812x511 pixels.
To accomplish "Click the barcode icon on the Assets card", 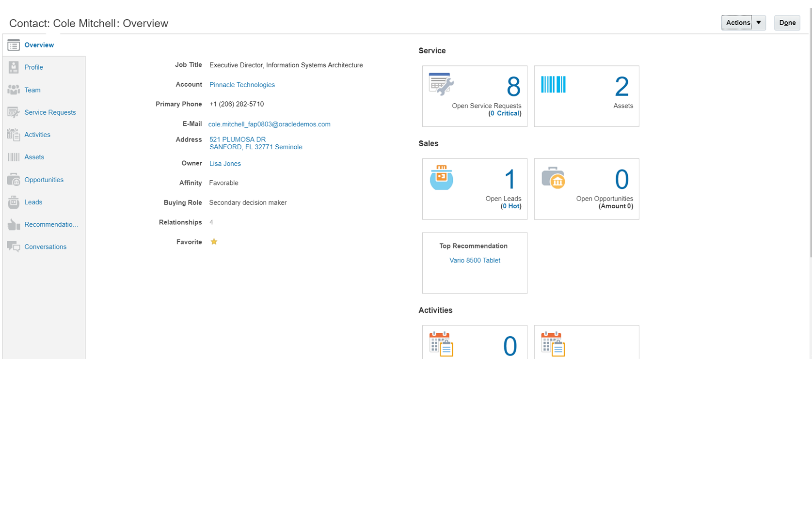I will (x=553, y=84).
